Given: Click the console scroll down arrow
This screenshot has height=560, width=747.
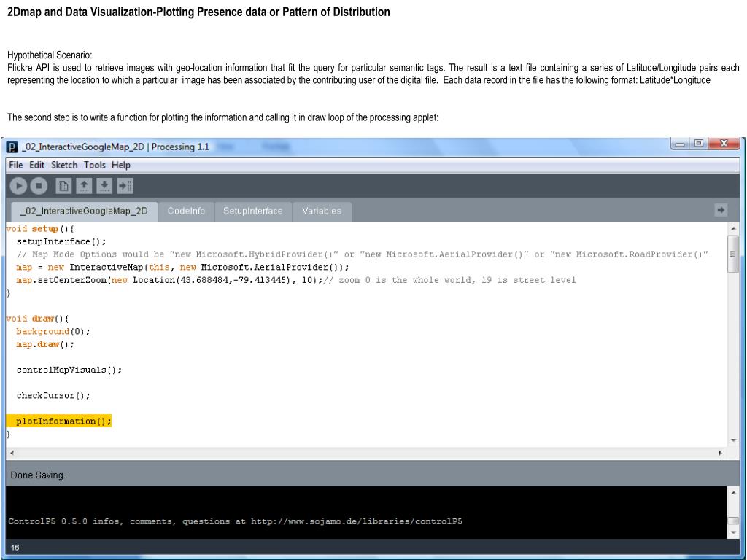Looking at the screenshot, I should point(733,532).
